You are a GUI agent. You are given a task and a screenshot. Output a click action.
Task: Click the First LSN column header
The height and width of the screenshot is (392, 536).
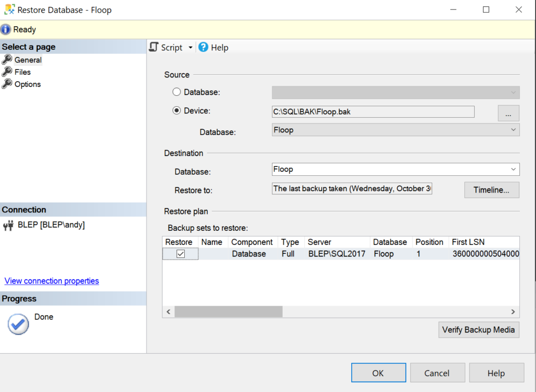[x=484, y=242]
